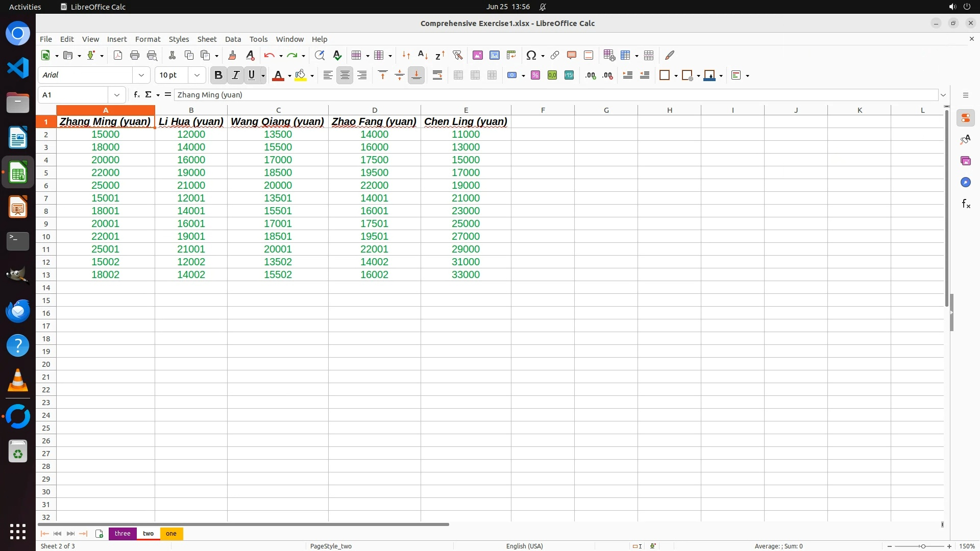Click the Sort Ascending icon
Screen dimensions: 980x551
tap(423, 55)
